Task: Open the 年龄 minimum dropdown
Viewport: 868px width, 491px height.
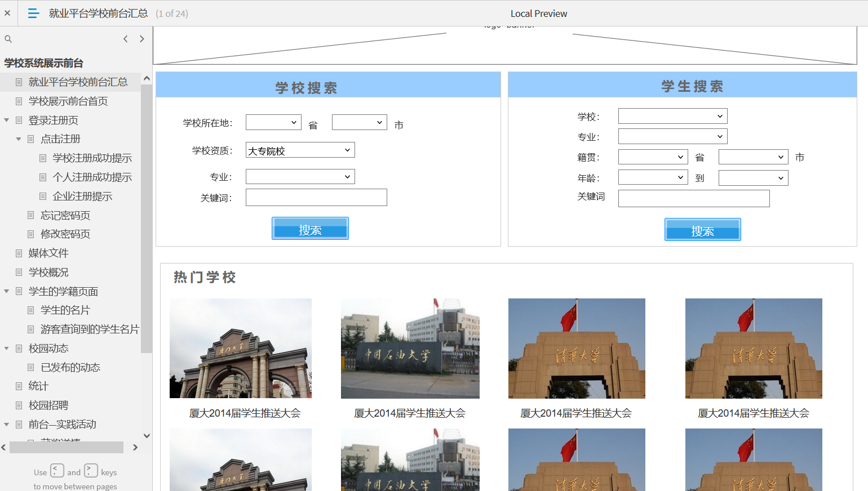Action: (x=653, y=178)
